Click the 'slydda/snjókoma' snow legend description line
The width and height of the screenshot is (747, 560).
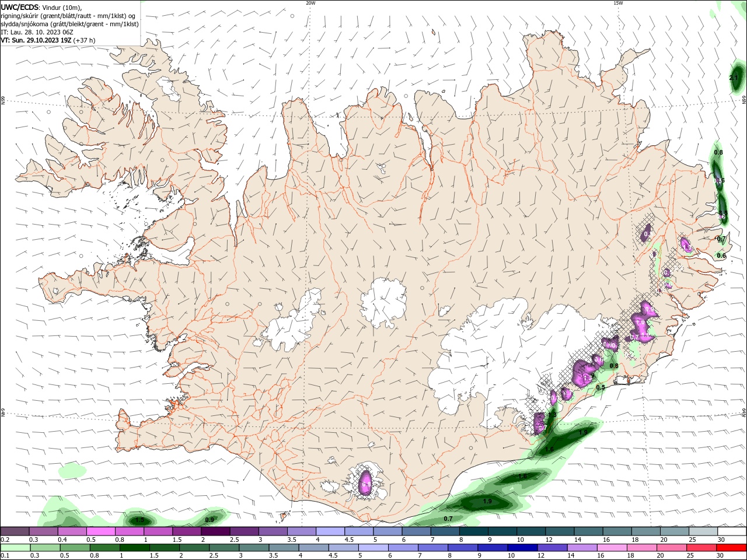coord(70,24)
